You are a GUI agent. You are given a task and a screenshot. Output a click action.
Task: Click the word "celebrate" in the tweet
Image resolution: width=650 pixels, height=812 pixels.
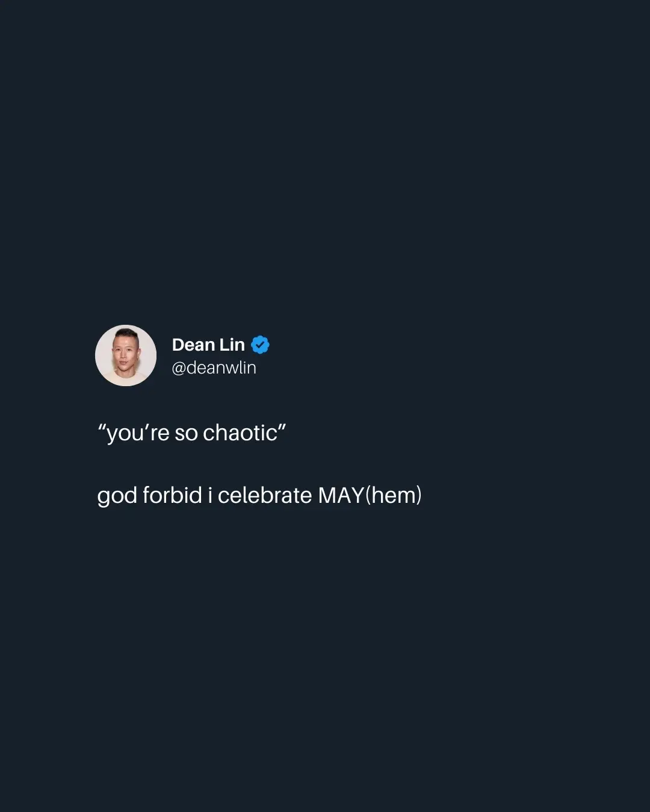265,495
